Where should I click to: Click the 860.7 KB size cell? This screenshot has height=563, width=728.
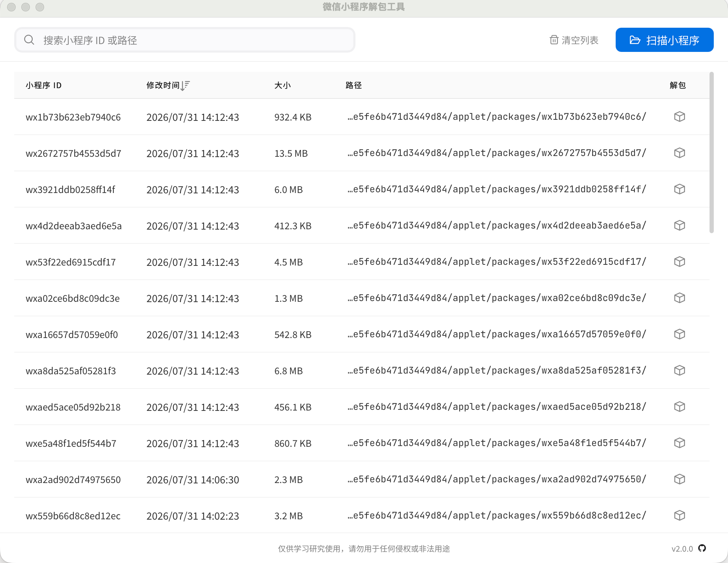click(293, 444)
